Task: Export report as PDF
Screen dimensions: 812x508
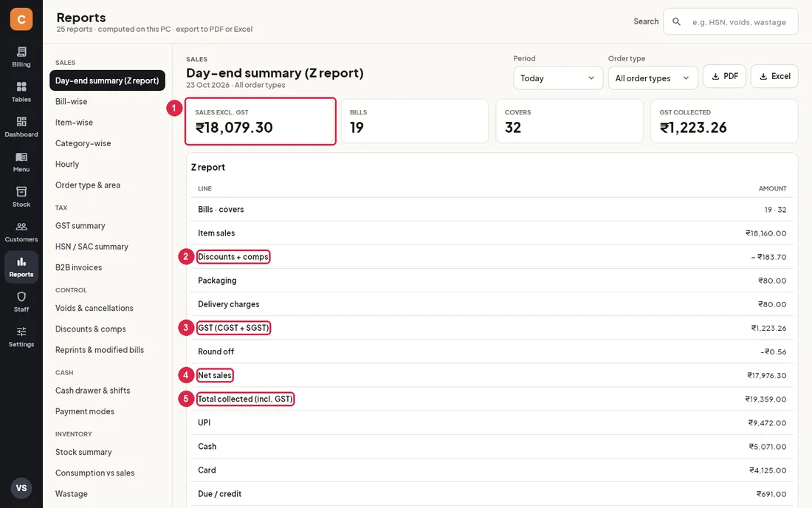Action: click(x=724, y=76)
